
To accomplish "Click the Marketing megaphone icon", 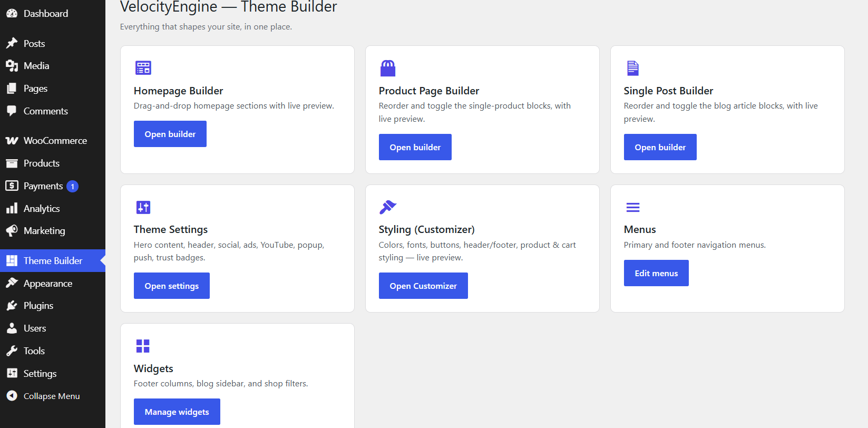I will pyautogui.click(x=12, y=231).
